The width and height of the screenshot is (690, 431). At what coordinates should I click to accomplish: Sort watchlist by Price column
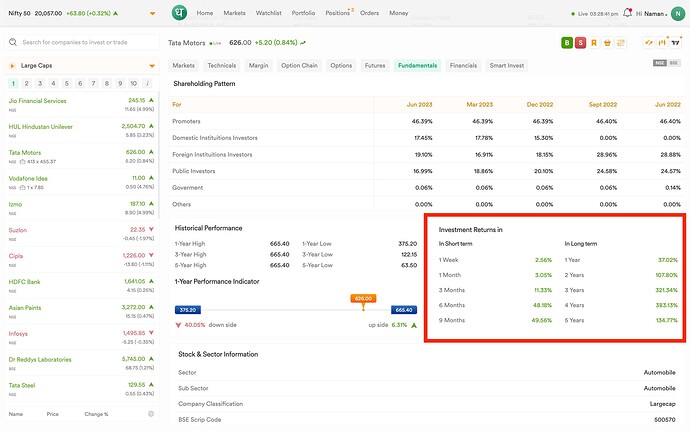(x=52, y=414)
